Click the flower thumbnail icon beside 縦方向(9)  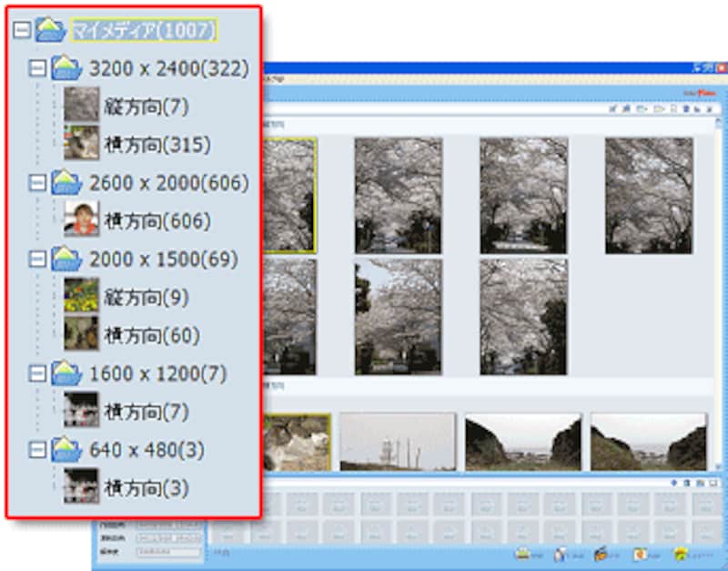coord(81,297)
